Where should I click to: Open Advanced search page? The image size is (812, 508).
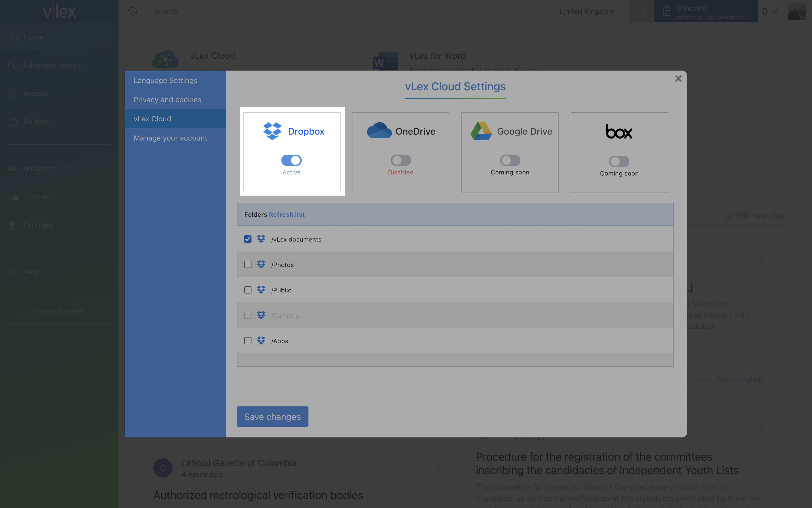[52, 65]
